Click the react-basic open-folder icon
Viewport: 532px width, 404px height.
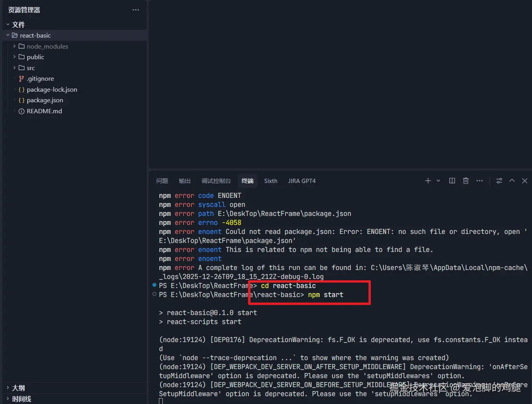point(15,35)
